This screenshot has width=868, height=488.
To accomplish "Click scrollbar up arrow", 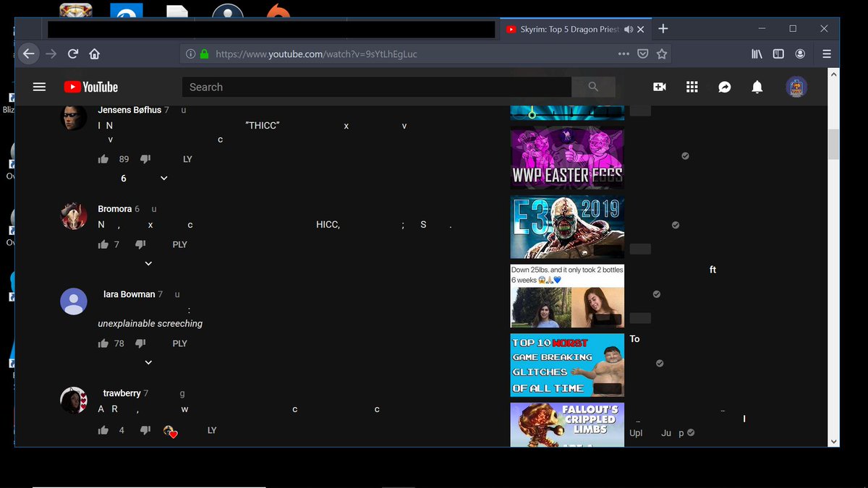I will coord(833,74).
